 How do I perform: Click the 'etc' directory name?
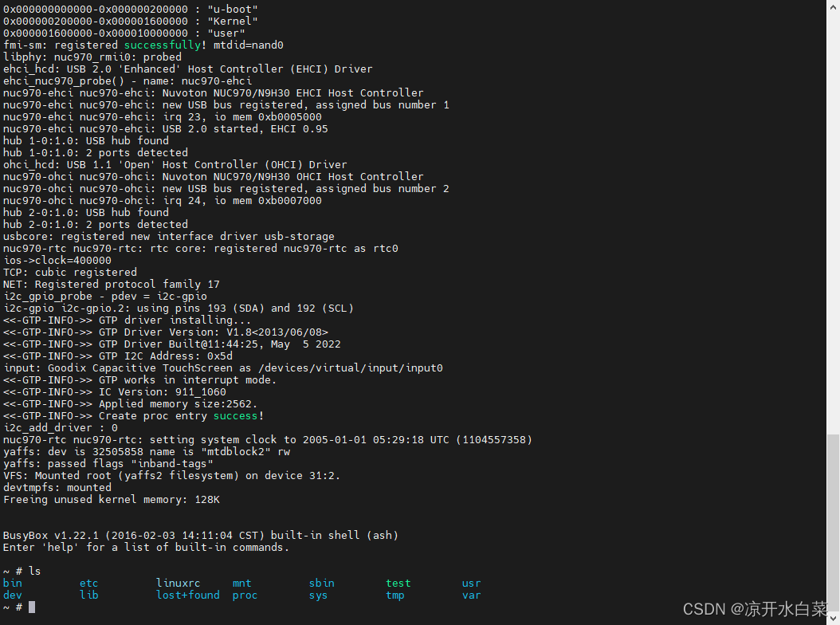point(89,583)
